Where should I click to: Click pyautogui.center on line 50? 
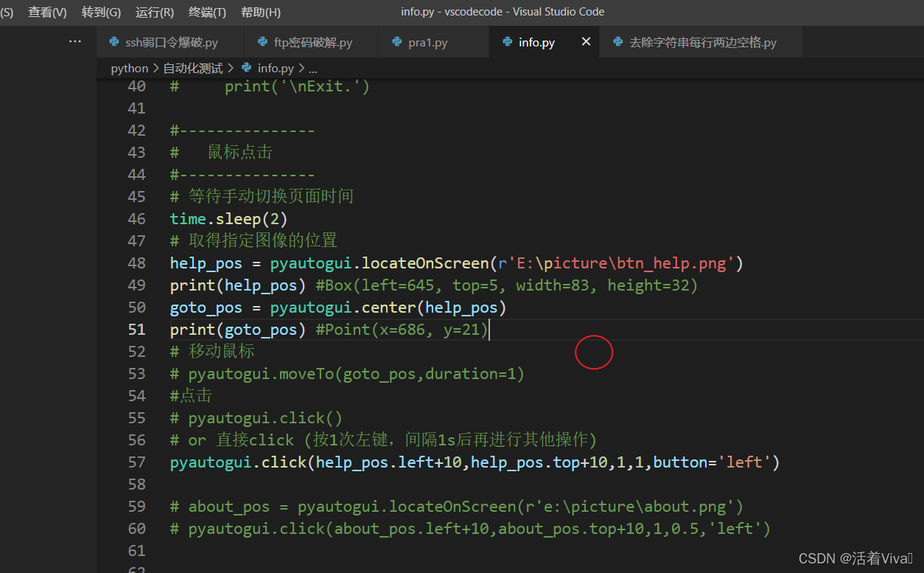[x=343, y=307]
